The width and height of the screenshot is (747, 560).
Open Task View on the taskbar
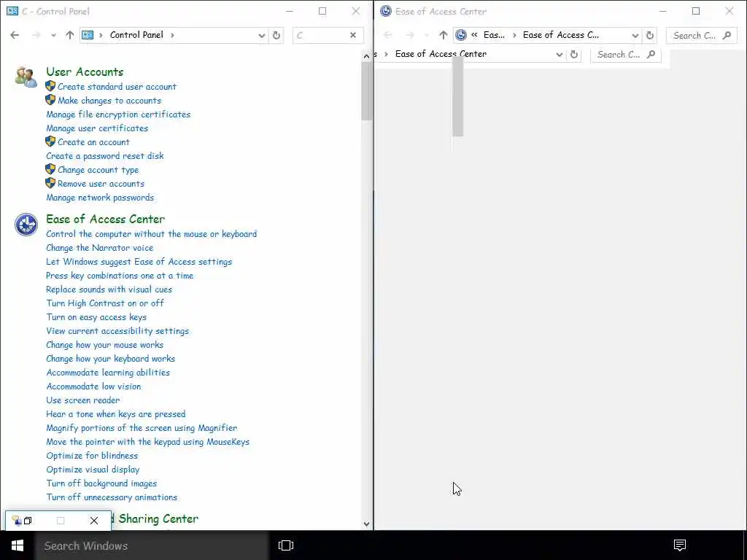pos(286,545)
